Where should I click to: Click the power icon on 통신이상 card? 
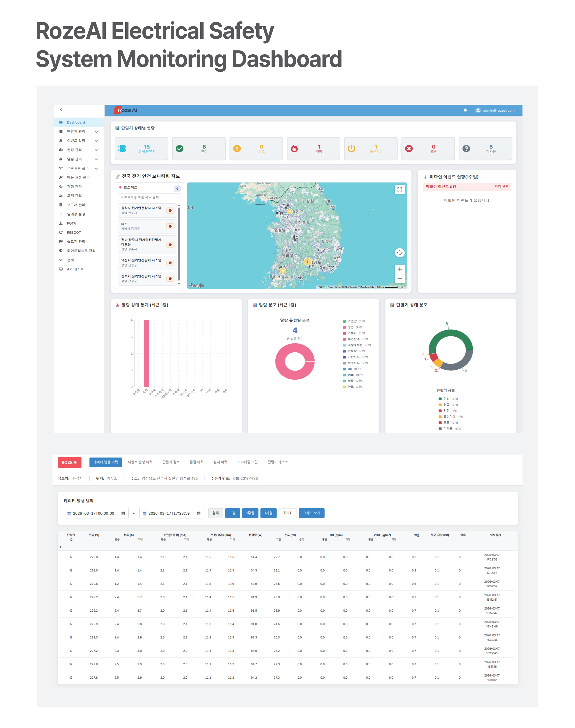(351, 149)
